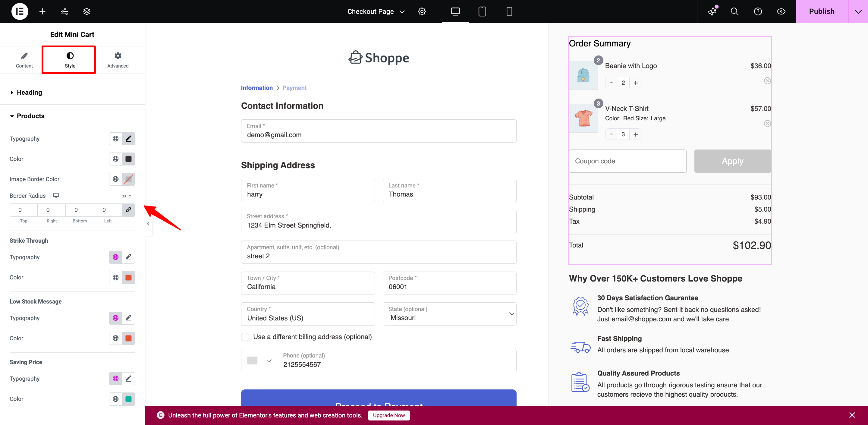Go to Information checkout step

[x=256, y=88]
